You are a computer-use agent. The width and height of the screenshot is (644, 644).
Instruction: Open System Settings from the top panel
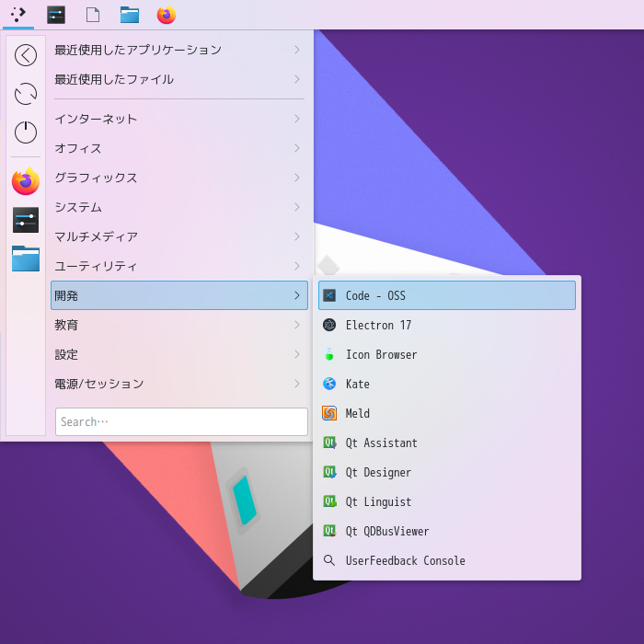pos(56,15)
